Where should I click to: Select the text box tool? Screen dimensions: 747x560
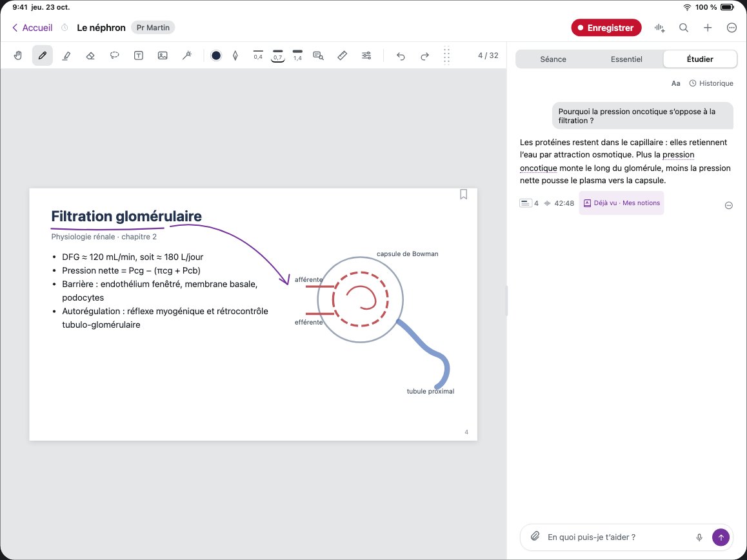(x=139, y=55)
